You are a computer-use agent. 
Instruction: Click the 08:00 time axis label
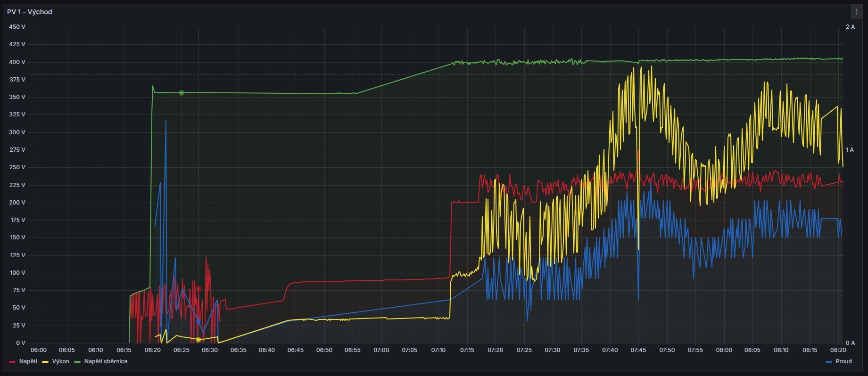click(x=724, y=350)
